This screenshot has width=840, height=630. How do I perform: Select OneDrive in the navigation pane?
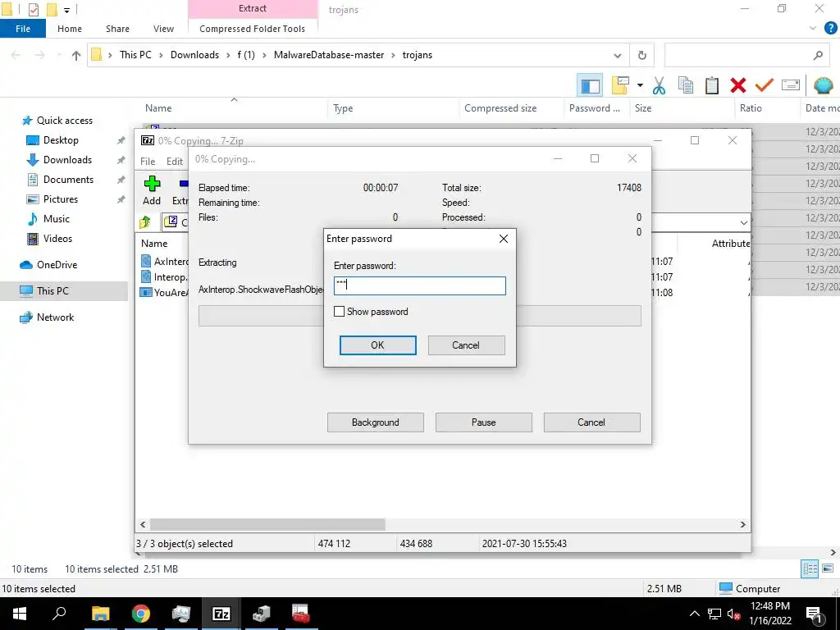[x=57, y=265]
